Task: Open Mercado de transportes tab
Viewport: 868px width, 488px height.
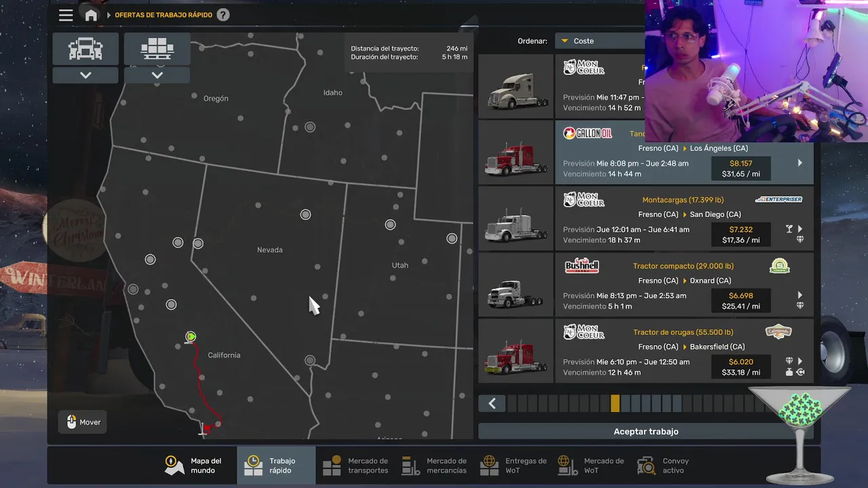Action: coord(355,466)
